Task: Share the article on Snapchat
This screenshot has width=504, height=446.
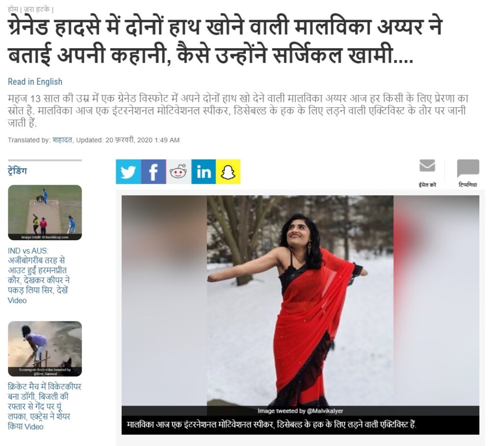Action: click(x=228, y=172)
